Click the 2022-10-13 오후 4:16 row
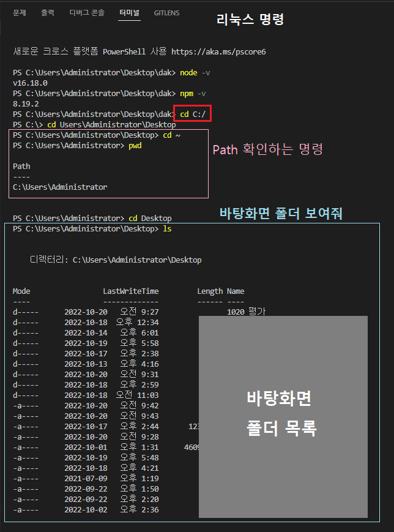Image resolution: width=394 pixels, height=532 pixels. tap(86, 364)
